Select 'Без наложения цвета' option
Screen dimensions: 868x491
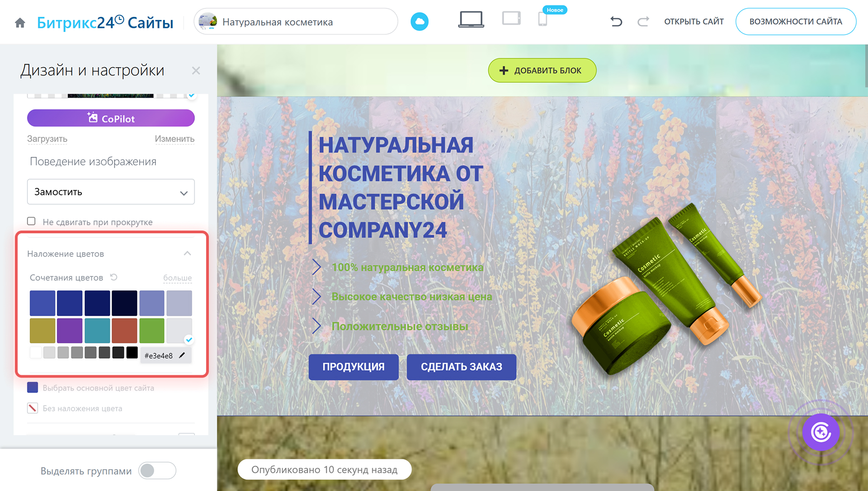(x=33, y=408)
